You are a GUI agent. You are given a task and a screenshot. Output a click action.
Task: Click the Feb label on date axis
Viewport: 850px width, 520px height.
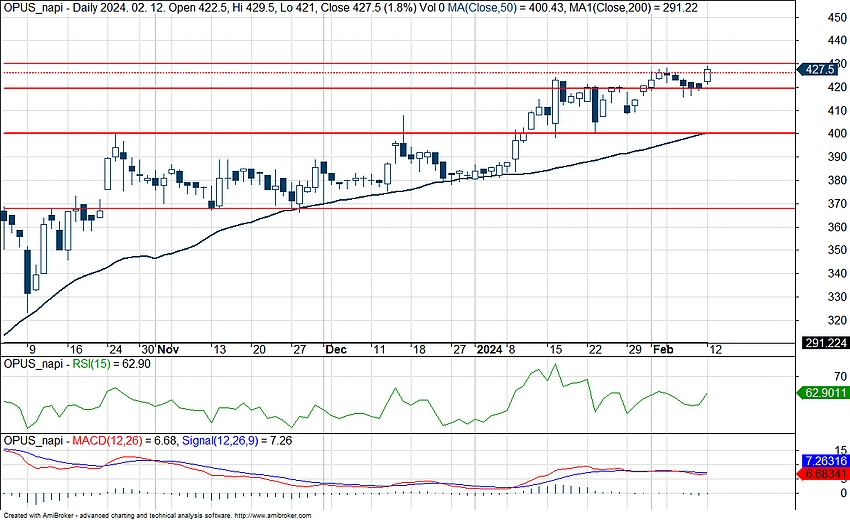click(x=662, y=350)
